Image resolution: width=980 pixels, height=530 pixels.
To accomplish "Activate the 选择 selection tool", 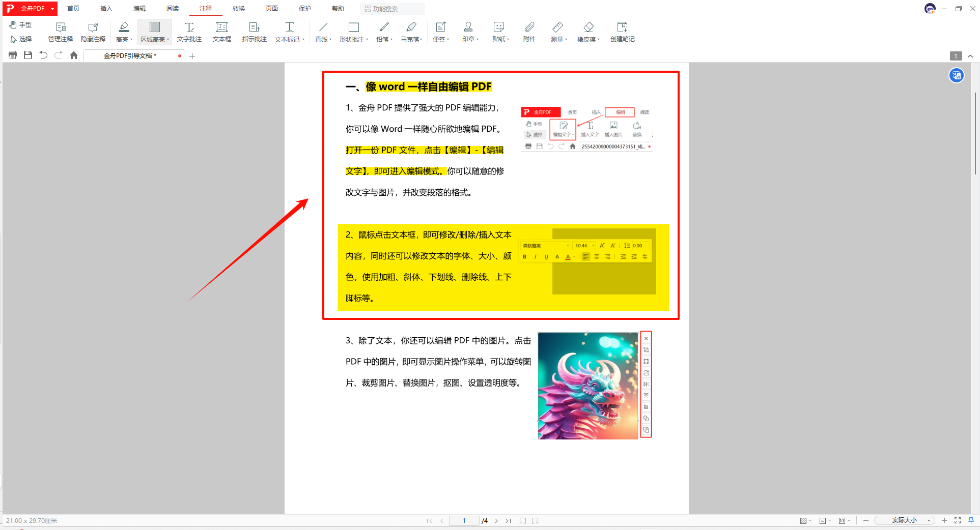I will pyautogui.click(x=20, y=39).
